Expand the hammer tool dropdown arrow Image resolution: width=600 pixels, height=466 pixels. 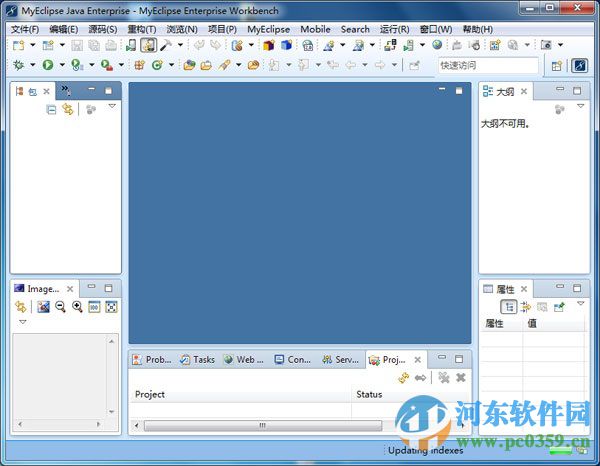click(x=180, y=45)
